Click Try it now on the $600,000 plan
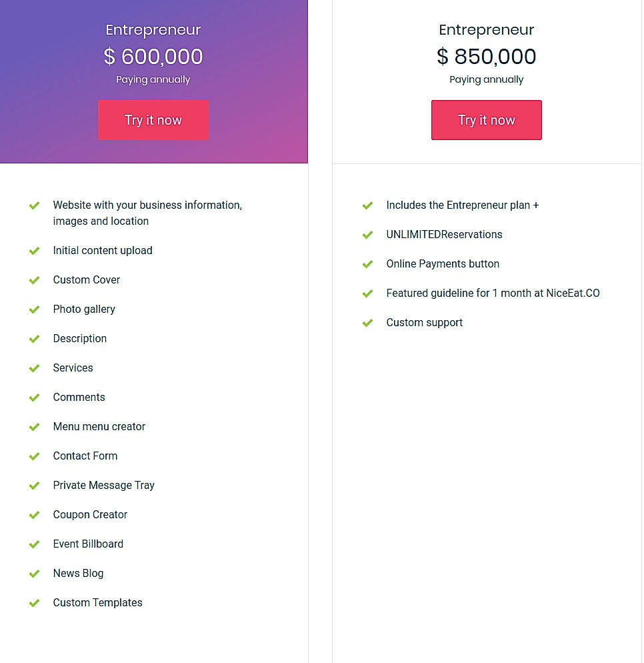The height and width of the screenshot is (663, 644). (x=153, y=120)
